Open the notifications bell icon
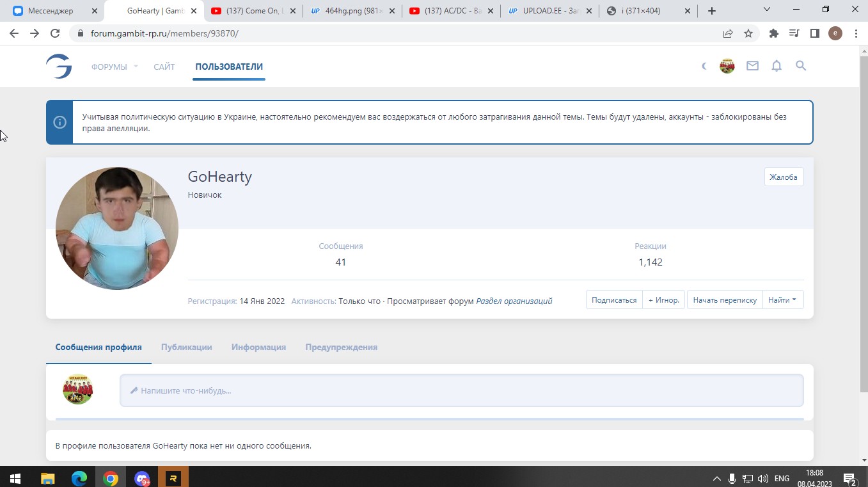 (x=777, y=66)
